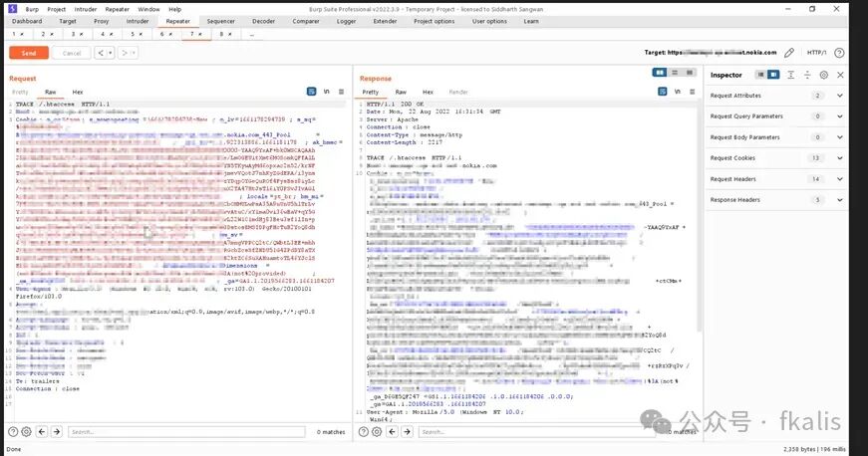Switch to the Proxy tab
This screenshot has width=868, height=456.
[x=102, y=21]
